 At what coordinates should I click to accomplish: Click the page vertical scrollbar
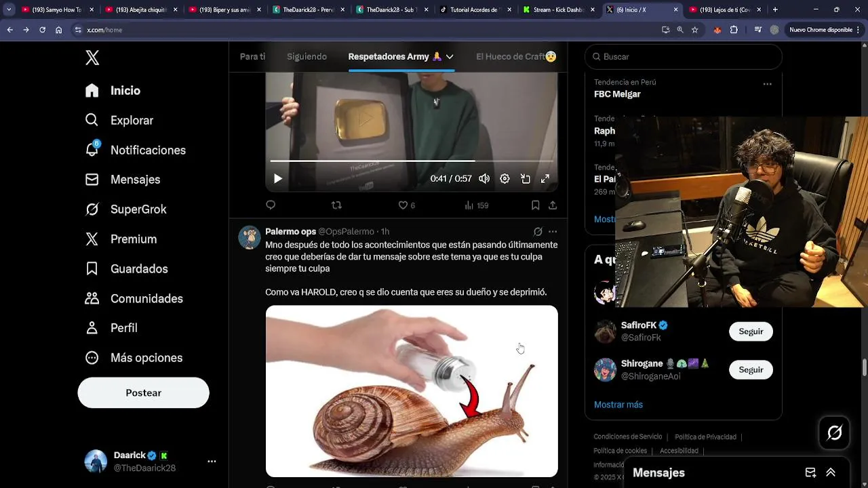click(864, 367)
